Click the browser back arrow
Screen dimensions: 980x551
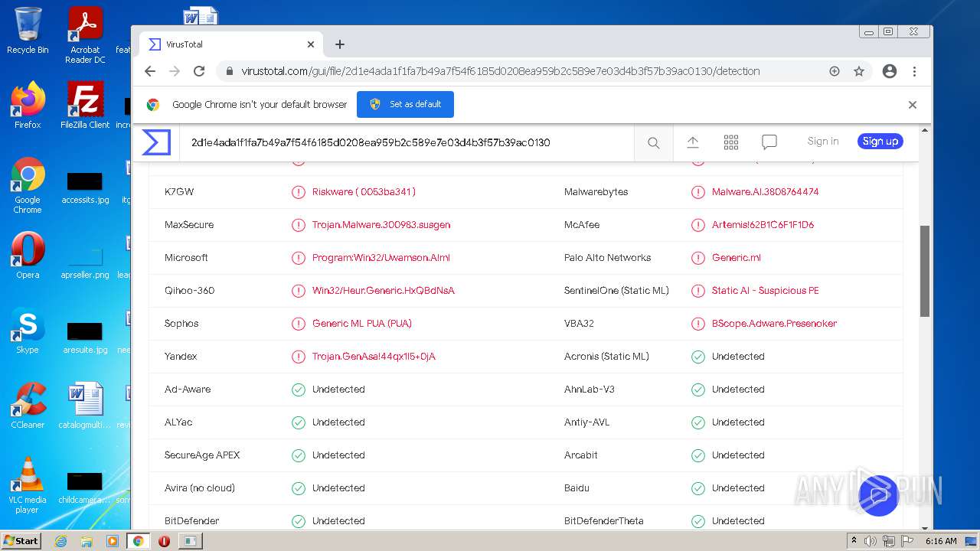click(x=150, y=71)
